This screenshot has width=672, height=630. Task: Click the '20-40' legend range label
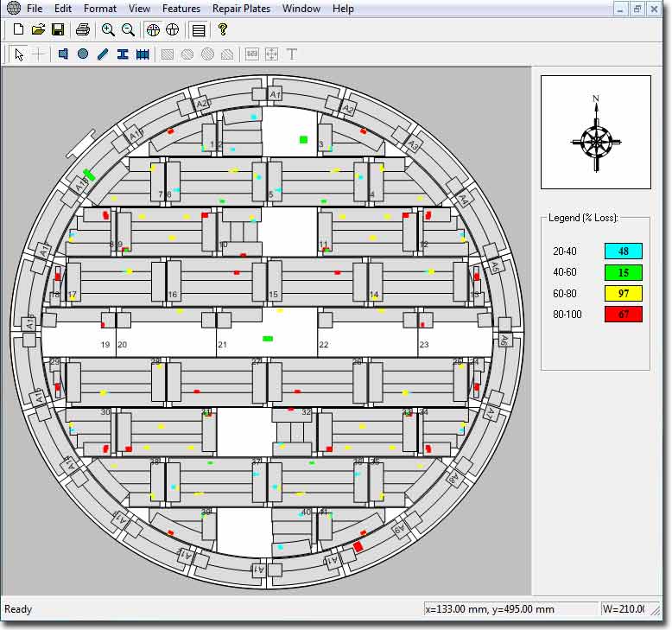coord(564,251)
